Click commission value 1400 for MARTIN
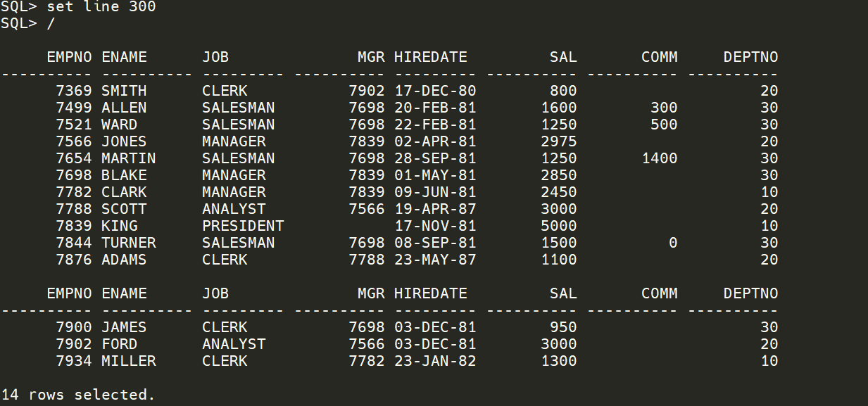This screenshot has width=868, height=406. [x=660, y=158]
